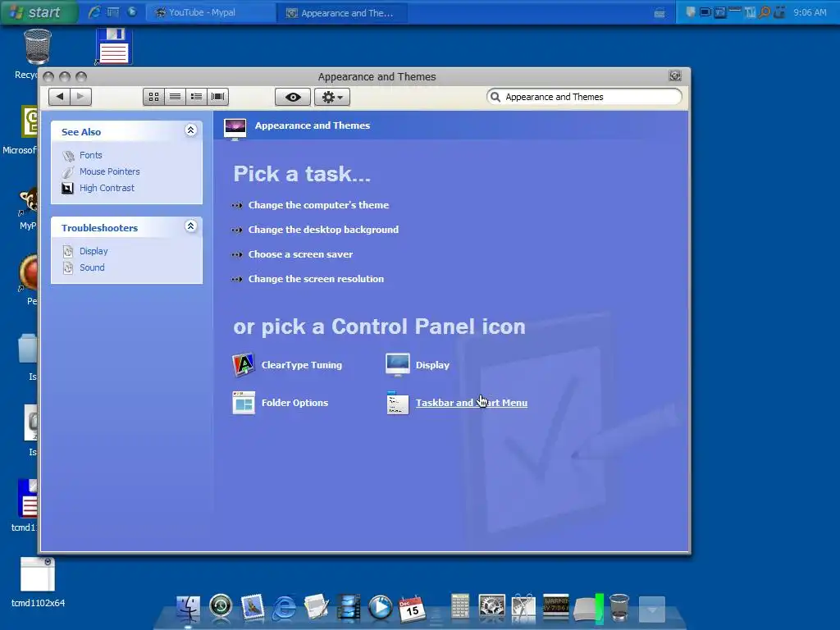
Task: Select Appearance and Themes taskbar button
Action: tap(342, 13)
